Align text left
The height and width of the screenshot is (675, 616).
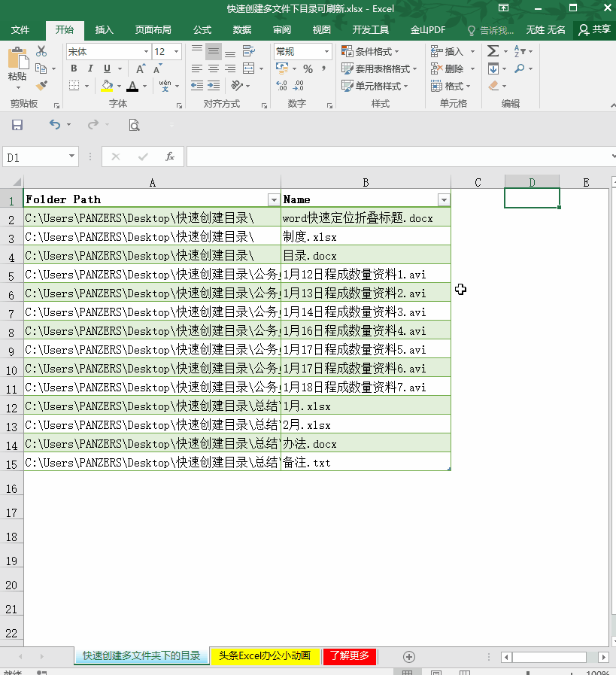pos(197,68)
